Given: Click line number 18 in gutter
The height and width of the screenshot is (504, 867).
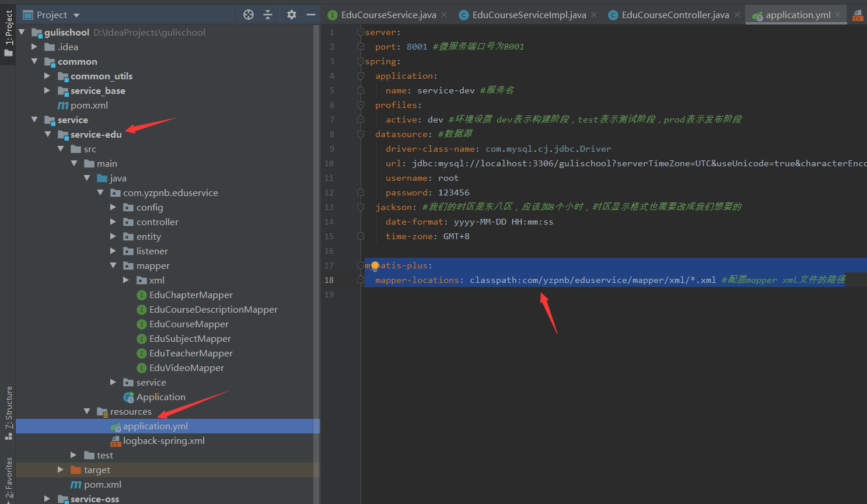Looking at the screenshot, I should coord(329,280).
